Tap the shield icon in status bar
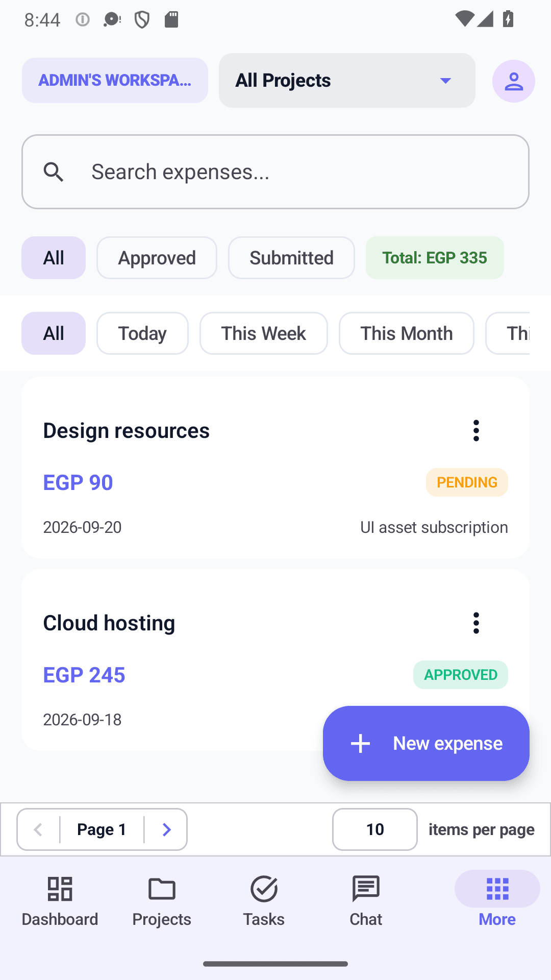The height and width of the screenshot is (980, 551). [142, 20]
